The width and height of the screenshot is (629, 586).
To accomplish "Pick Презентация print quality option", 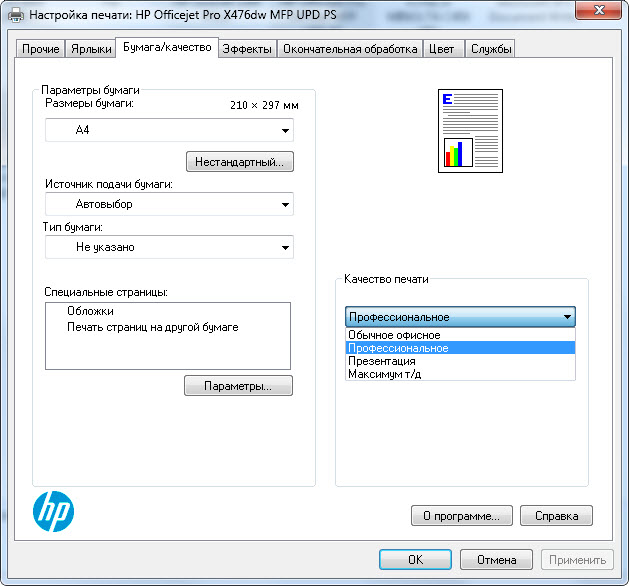I will [460, 361].
